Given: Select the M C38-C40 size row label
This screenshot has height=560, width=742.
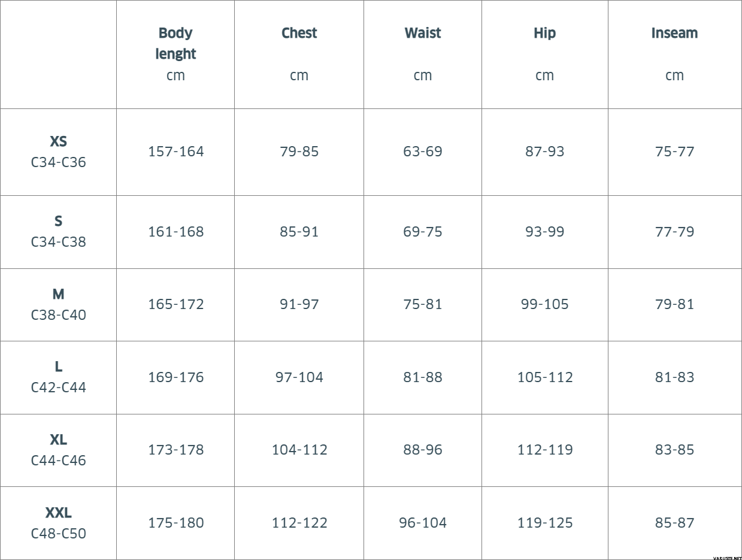Looking at the screenshot, I should coord(58,304).
